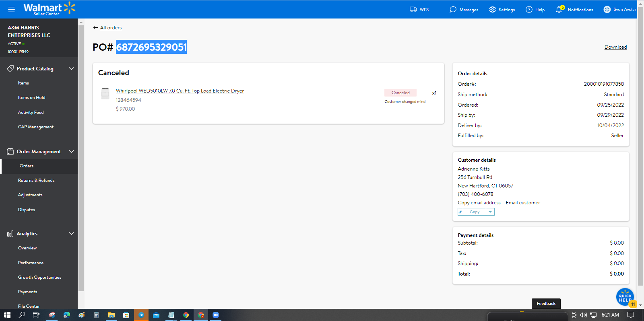Image resolution: width=644 pixels, height=321 pixels.
Task: Collapse the Product Catalog section
Action: pyautogui.click(x=71, y=69)
